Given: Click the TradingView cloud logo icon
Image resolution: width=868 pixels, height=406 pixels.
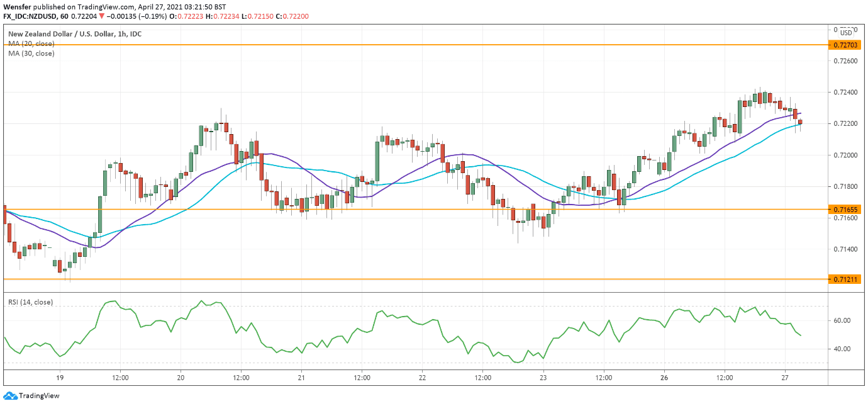Looking at the screenshot, I should coord(10,396).
